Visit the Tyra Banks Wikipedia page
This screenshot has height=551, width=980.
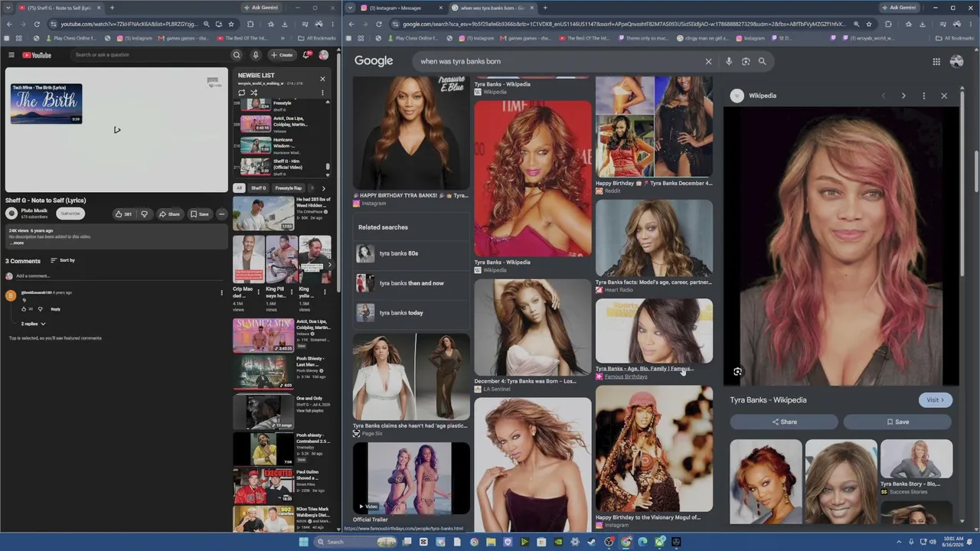pos(936,399)
